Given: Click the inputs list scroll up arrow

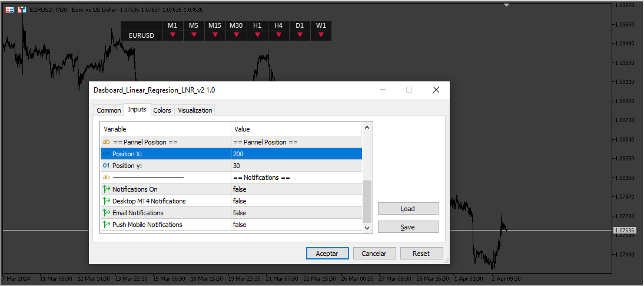Looking at the screenshot, I should [367, 128].
